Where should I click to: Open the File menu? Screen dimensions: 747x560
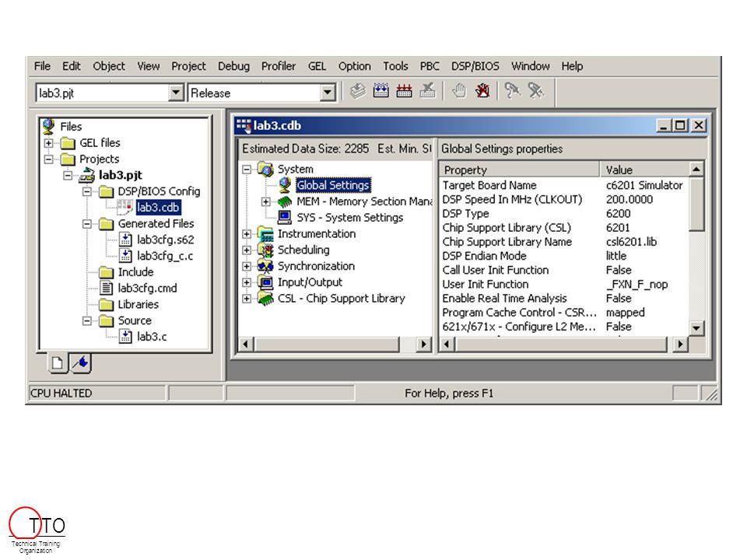(x=42, y=66)
